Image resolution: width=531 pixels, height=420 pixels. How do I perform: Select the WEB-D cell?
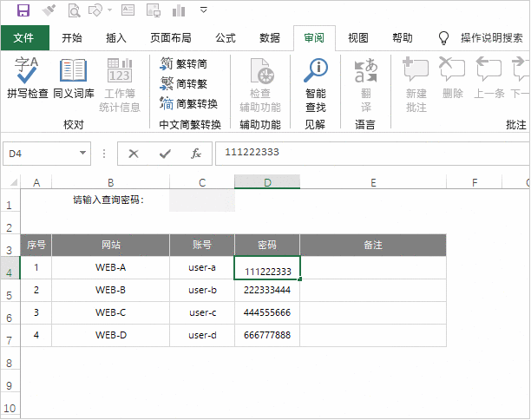tap(111, 335)
